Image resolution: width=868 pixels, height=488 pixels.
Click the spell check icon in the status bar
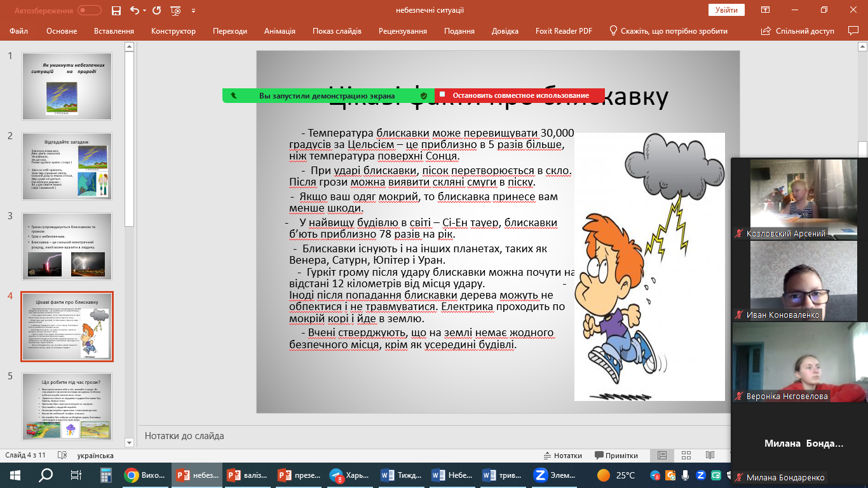coord(62,456)
